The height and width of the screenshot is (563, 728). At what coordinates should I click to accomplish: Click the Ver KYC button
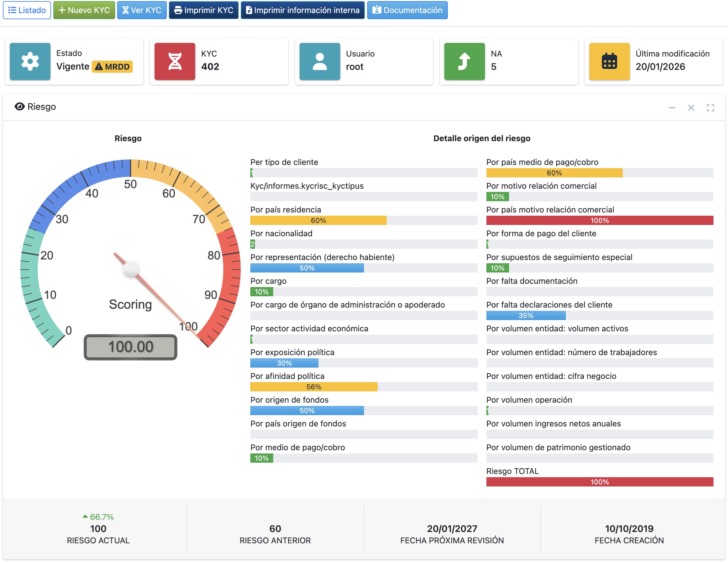[x=142, y=10]
